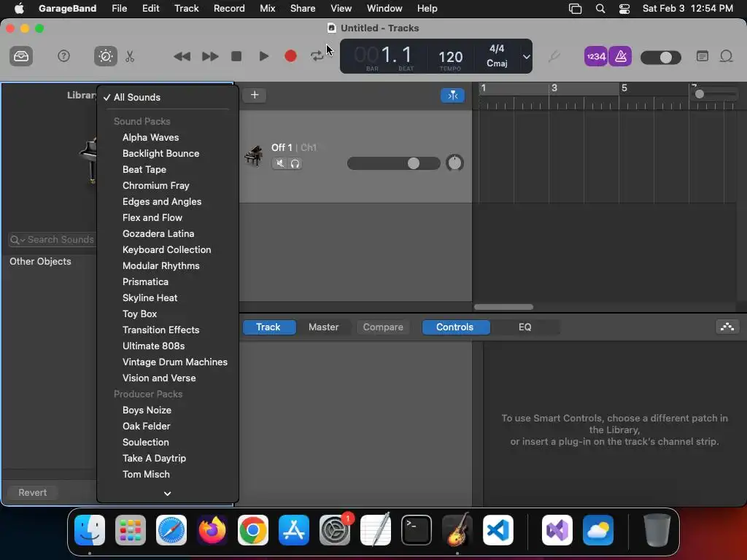The height and width of the screenshot is (560, 747).
Task: Click the 4/4 time signature
Action: (496, 49)
